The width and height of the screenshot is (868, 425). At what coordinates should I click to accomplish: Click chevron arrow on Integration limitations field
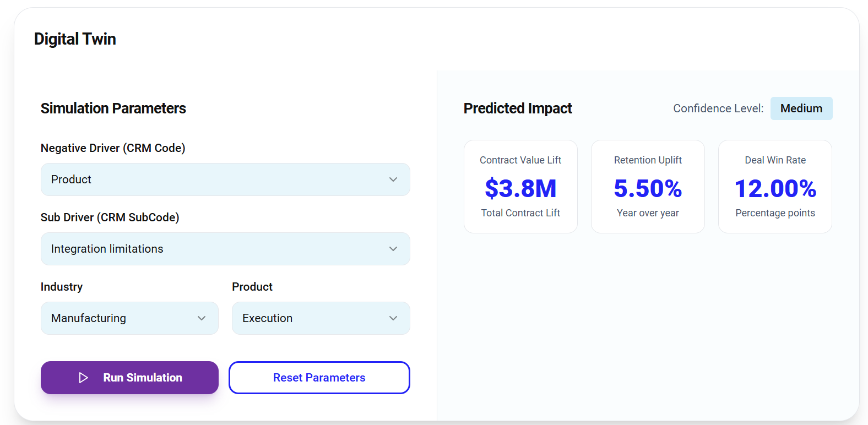pos(393,249)
